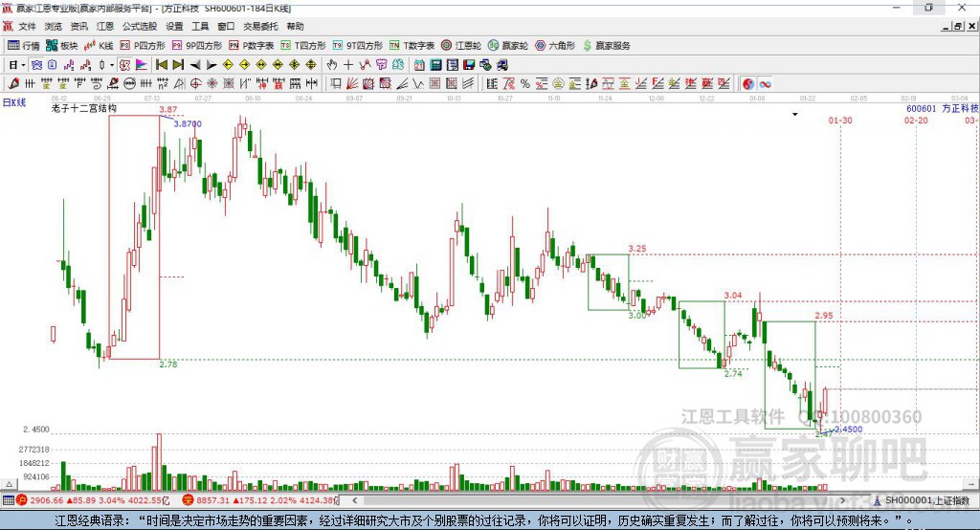Click the blue infinity symbol icon
The height and width of the screenshot is (530, 980).
(765, 84)
